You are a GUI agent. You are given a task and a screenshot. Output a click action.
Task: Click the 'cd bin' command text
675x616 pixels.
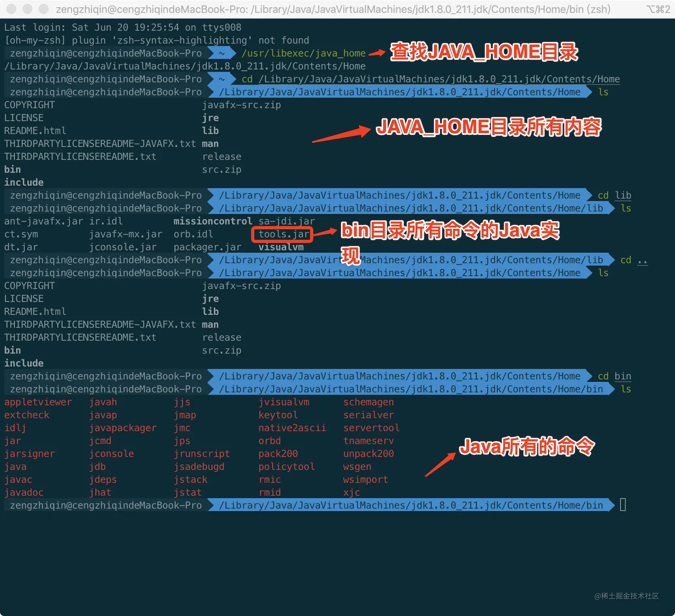click(x=614, y=376)
